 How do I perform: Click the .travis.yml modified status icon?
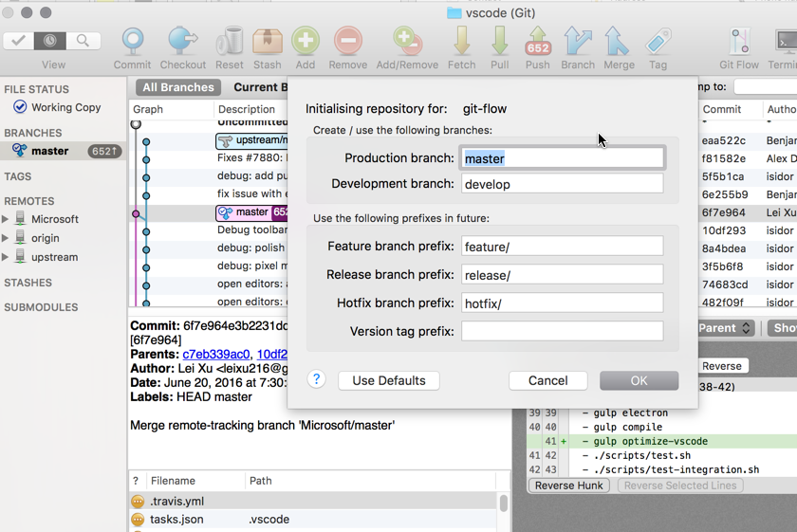pyautogui.click(x=138, y=502)
